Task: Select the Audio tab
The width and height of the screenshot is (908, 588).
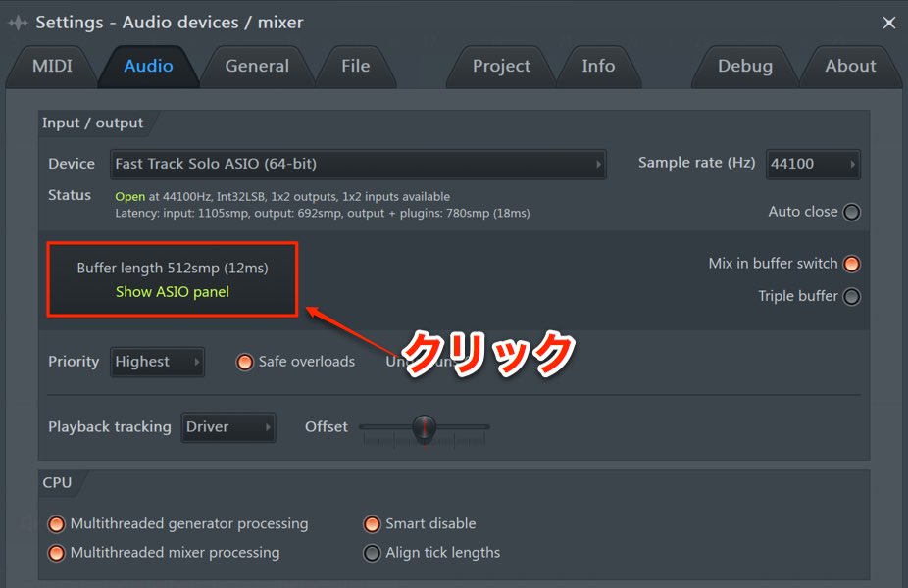Action: tap(148, 66)
